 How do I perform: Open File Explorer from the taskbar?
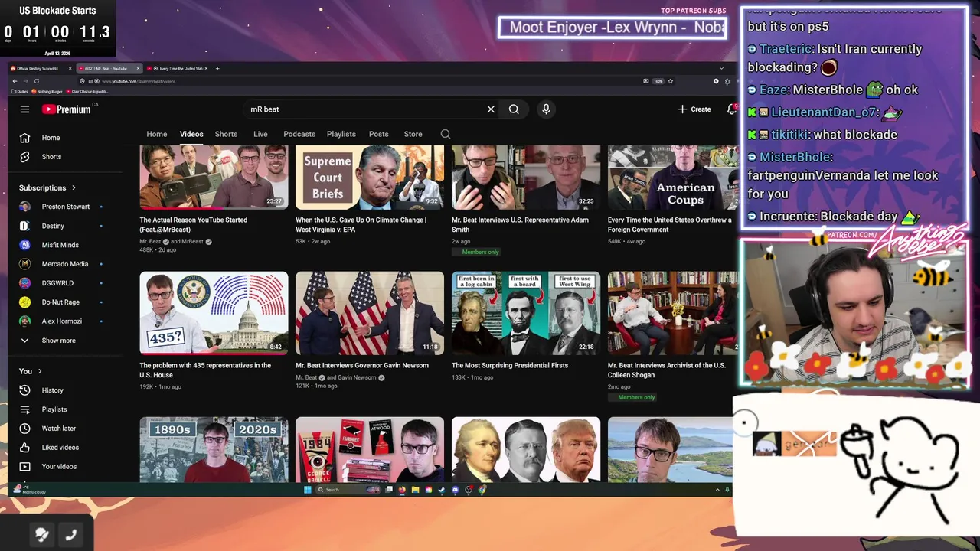tap(415, 490)
